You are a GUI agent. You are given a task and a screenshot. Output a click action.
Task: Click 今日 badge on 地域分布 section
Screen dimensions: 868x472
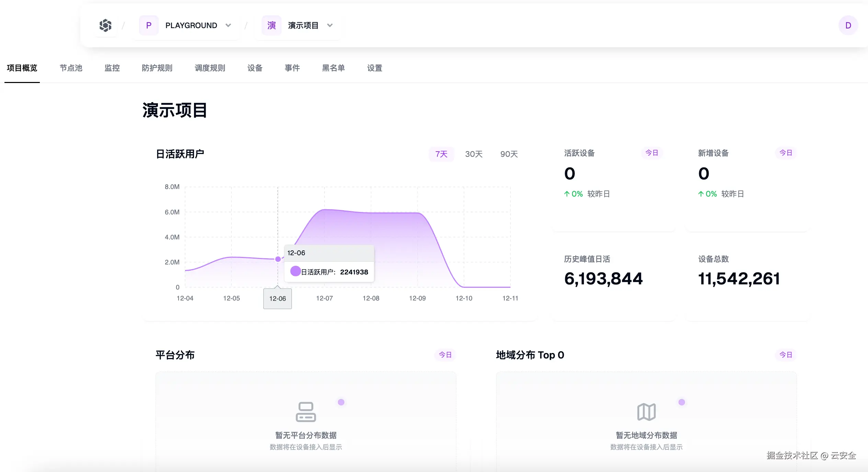[785, 355]
